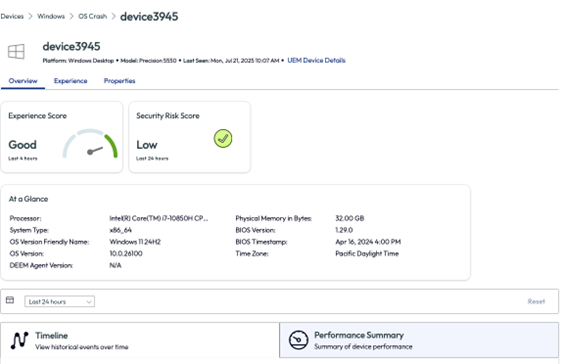
Task: Open the Last 24 hours dropdown
Action: pyautogui.click(x=60, y=302)
